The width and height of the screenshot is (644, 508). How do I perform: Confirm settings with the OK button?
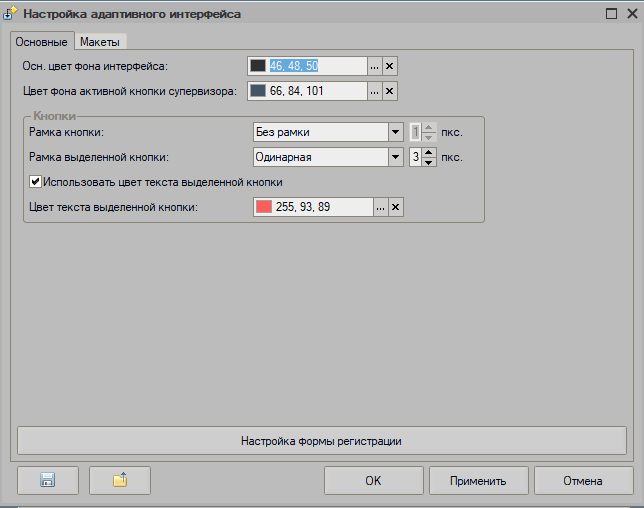[x=373, y=480]
